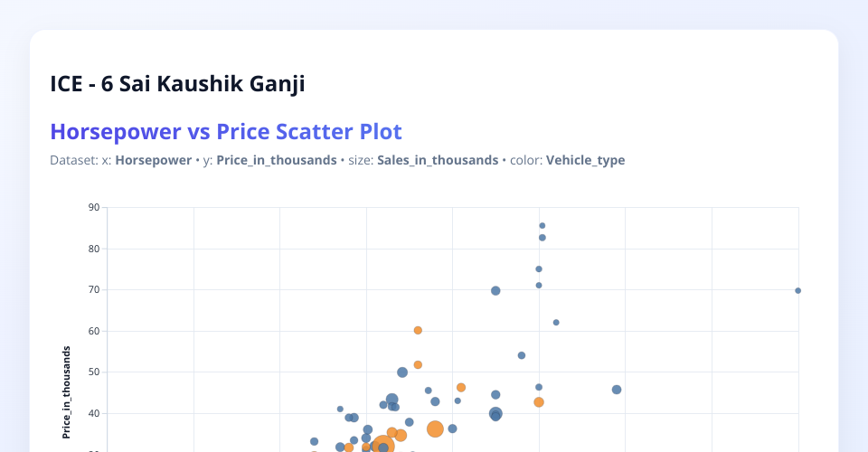
Task: Select the topmost blue data point above 80
Action: (x=542, y=225)
